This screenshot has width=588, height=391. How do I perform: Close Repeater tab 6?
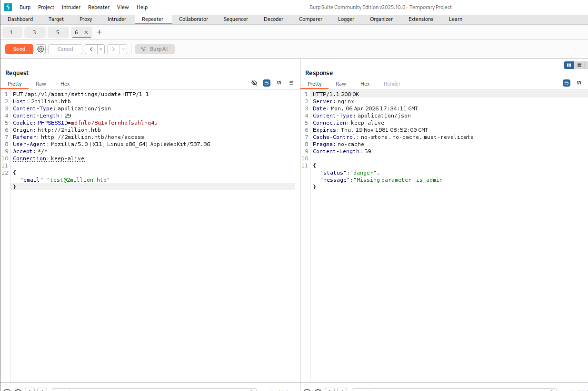86,32
